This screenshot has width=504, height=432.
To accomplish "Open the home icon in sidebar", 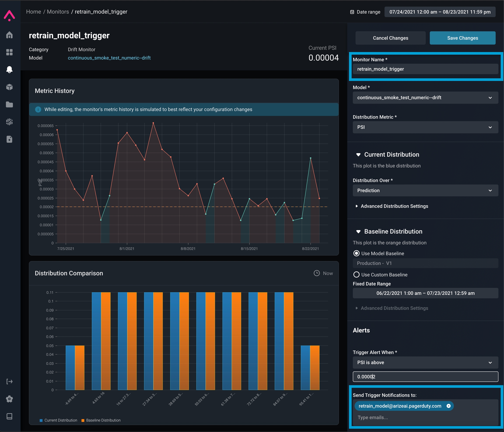I will (9, 35).
